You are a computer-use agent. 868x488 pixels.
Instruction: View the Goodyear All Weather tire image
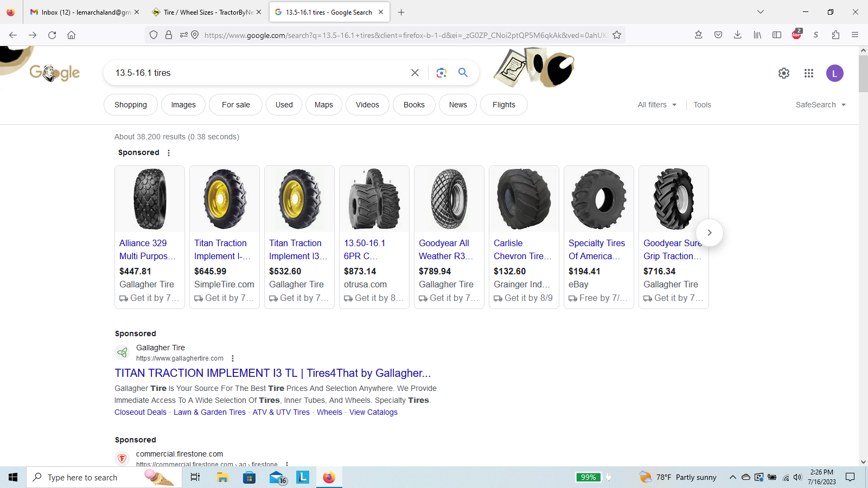coord(449,199)
